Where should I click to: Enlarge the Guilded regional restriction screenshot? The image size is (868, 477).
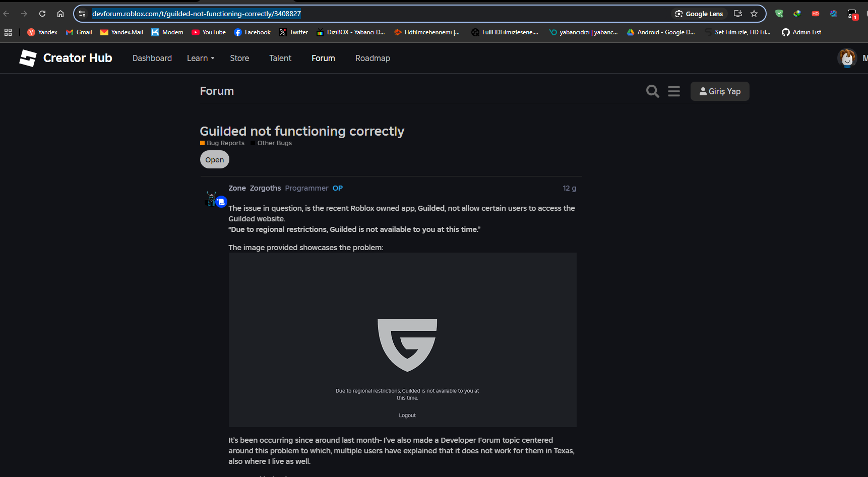pos(403,340)
